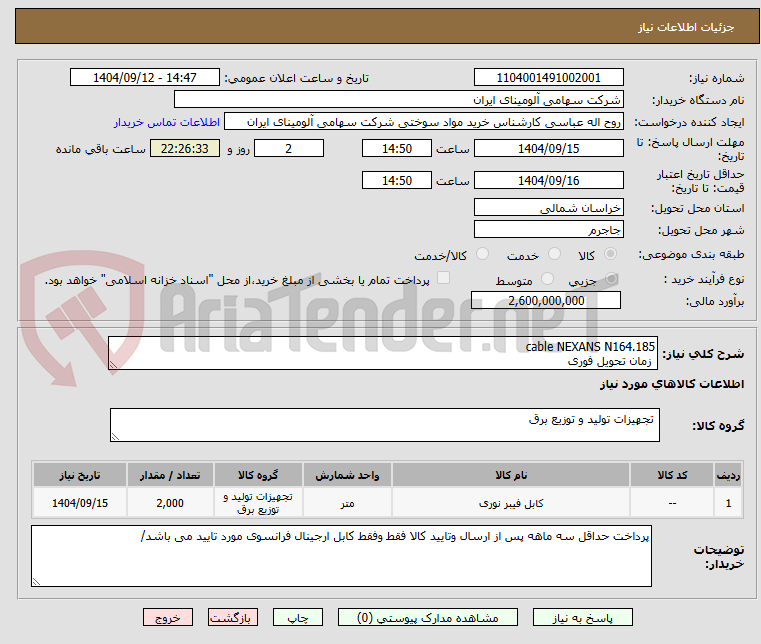Click the quantity cell '2,000'

tap(170, 503)
